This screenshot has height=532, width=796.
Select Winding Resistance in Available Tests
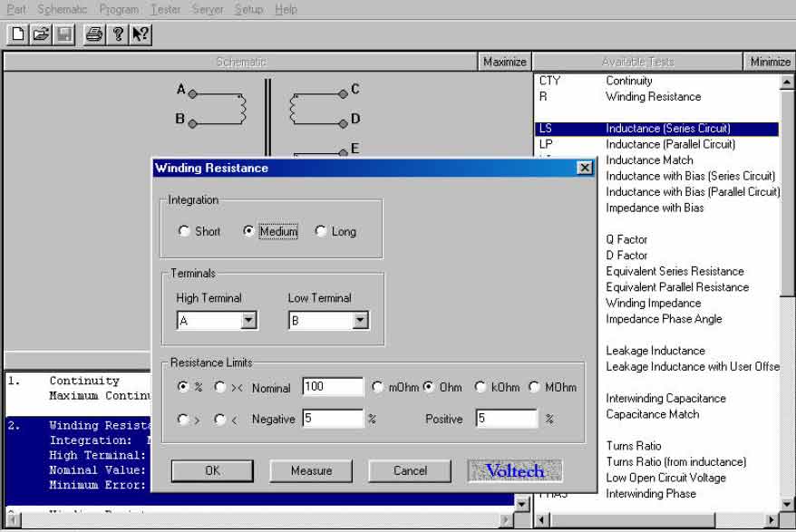click(654, 96)
